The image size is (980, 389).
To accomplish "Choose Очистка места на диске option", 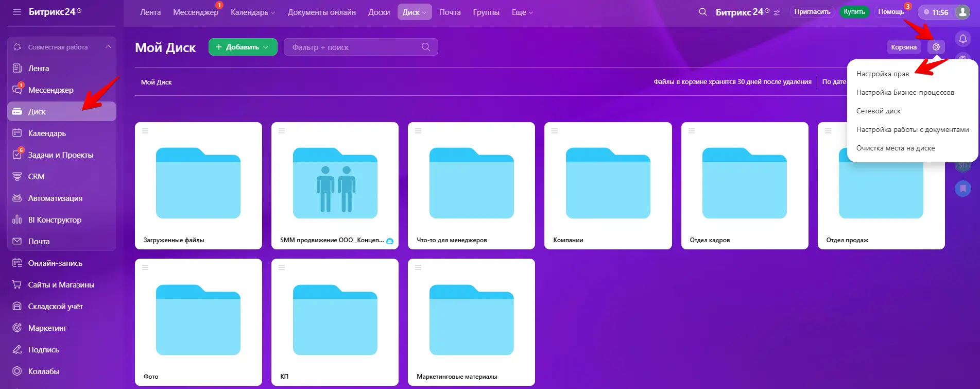I will pos(895,148).
